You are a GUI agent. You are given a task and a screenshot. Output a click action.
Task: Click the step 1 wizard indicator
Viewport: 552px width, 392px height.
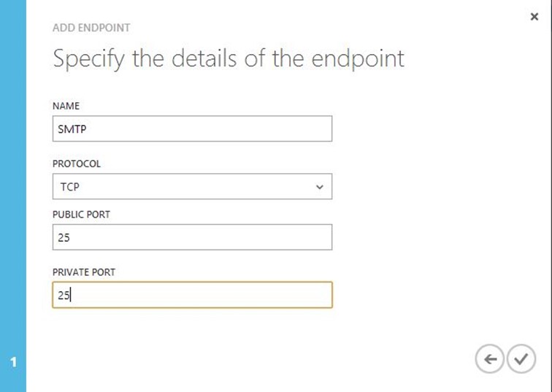12,362
